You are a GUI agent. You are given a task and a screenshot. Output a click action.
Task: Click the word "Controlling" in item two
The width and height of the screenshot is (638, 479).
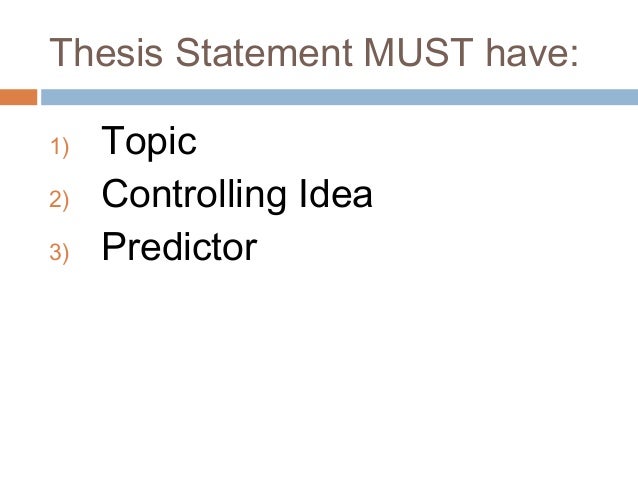194,195
